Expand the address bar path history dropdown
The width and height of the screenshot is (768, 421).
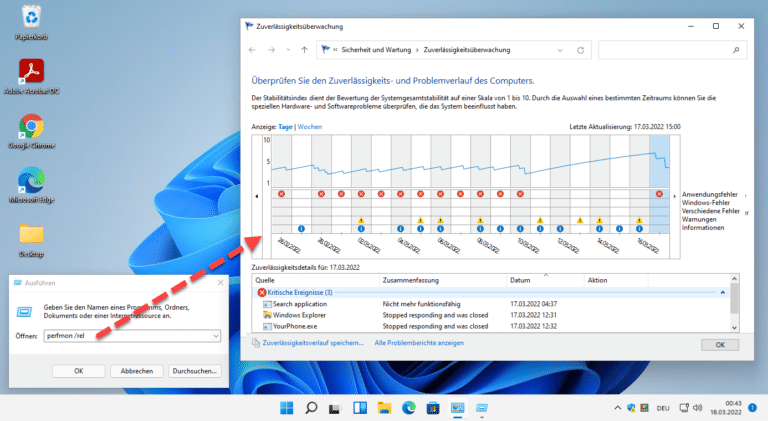(560, 50)
